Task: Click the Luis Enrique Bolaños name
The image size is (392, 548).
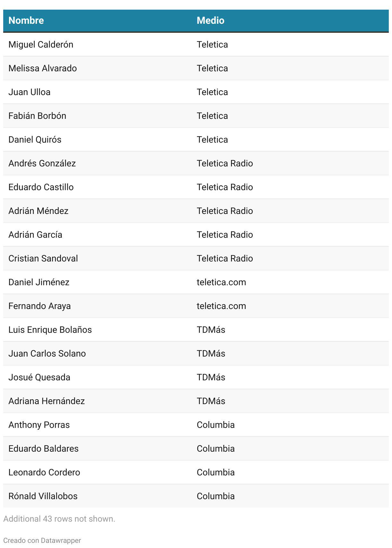Action: [50, 330]
